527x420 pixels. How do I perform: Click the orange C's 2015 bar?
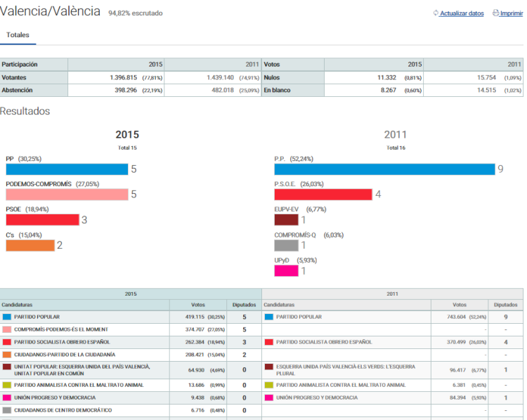click(x=30, y=245)
